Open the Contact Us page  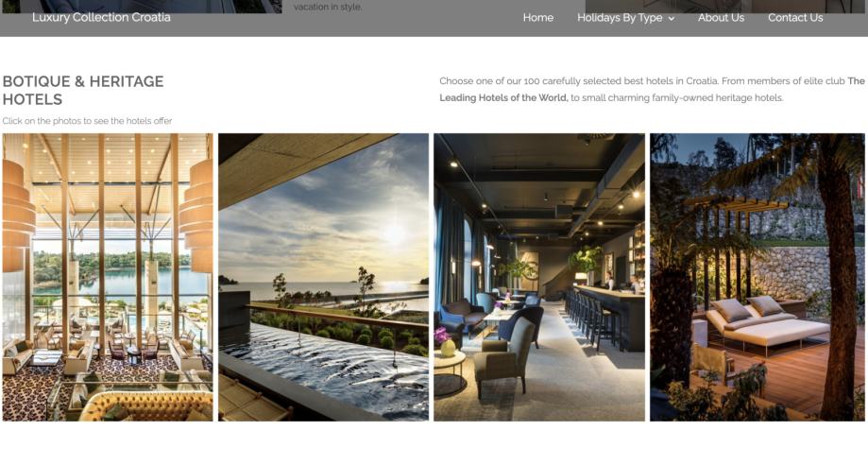(795, 18)
